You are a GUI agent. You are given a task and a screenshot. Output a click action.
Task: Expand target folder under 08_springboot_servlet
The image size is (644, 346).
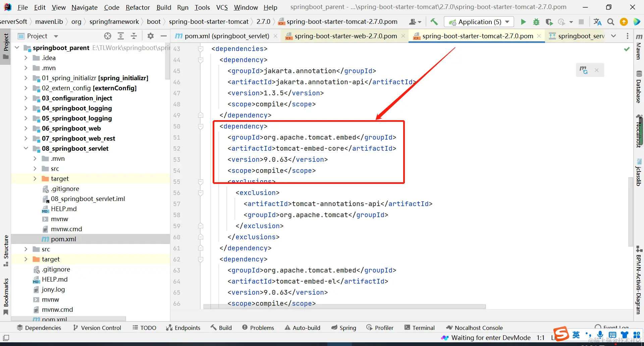35,179
